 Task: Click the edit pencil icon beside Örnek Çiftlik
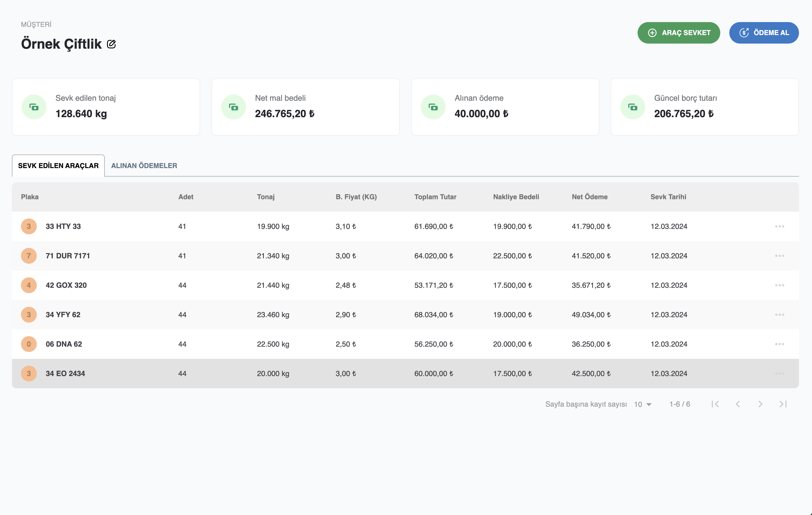coord(111,44)
